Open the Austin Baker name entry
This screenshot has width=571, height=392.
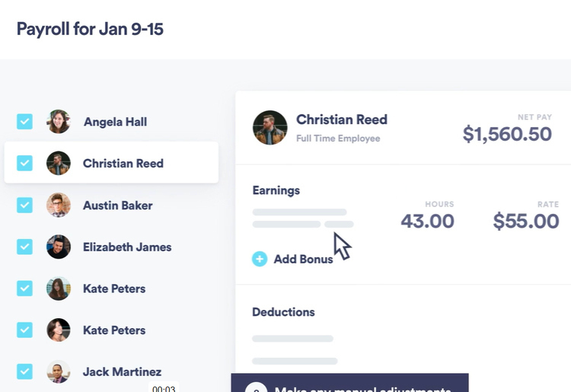pyautogui.click(x=117, y=206)
